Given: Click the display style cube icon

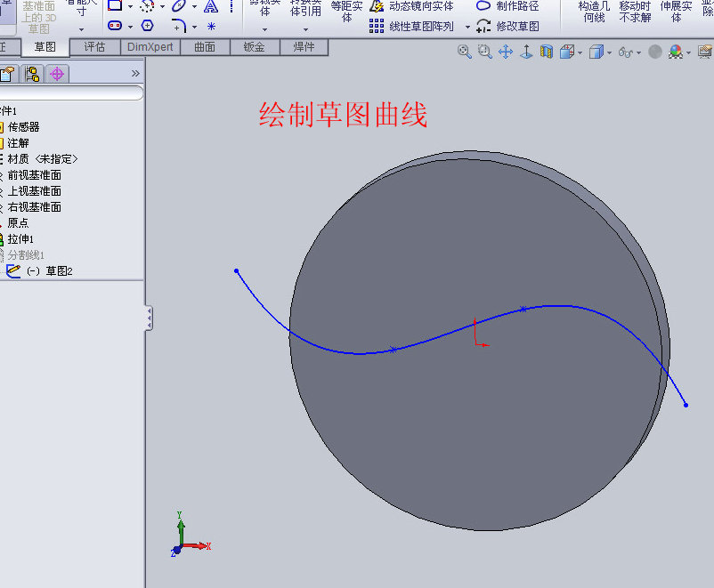Looking at the screenshot, I should (x=596, y=52).
